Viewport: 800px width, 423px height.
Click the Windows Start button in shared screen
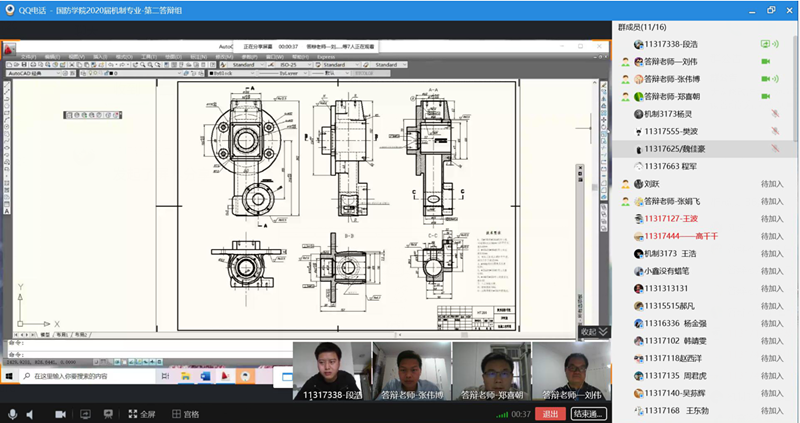click(9, 376)
